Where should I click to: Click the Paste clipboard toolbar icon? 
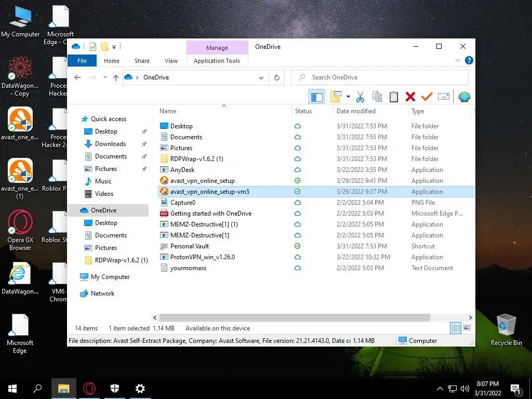pyautogui.click(x=394, y=97)
